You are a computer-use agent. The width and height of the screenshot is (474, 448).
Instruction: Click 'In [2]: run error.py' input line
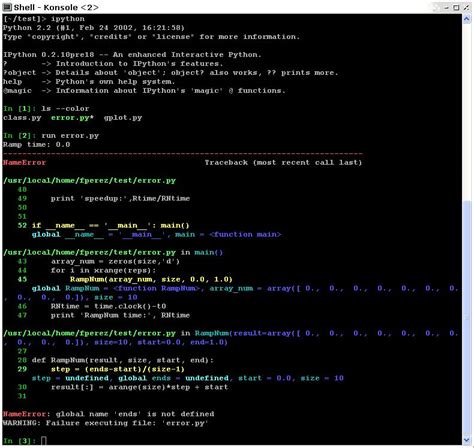click(x=51, y=136)
